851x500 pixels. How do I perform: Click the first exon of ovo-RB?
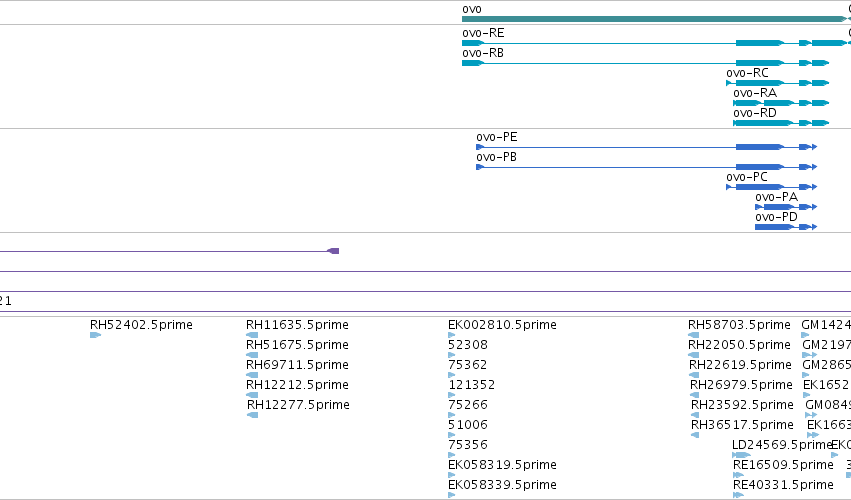[x=473, y=63]
